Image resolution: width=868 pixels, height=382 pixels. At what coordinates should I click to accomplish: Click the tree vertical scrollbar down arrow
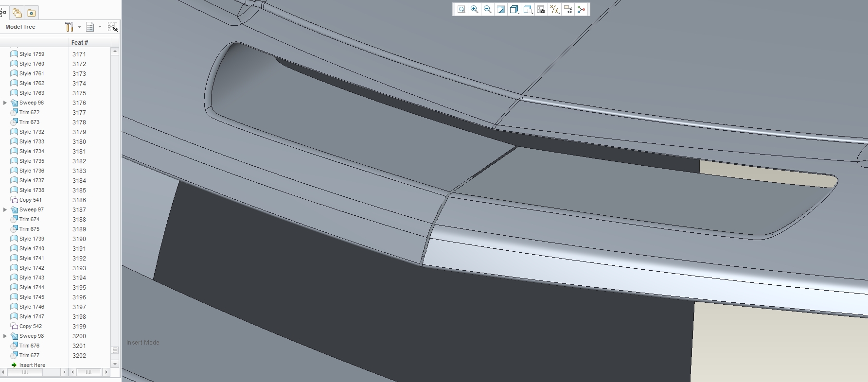(115, 364)
